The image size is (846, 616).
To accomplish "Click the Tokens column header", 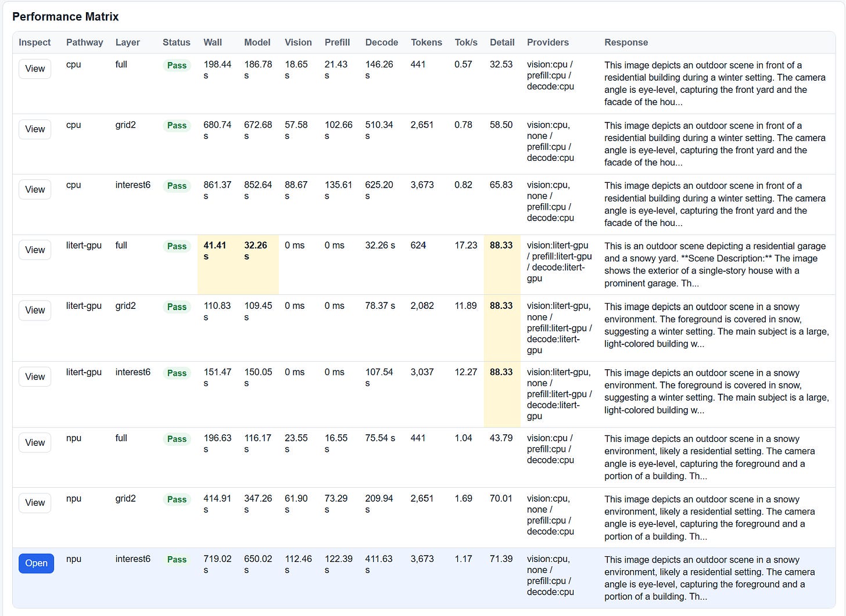I will tap(426, 42).
